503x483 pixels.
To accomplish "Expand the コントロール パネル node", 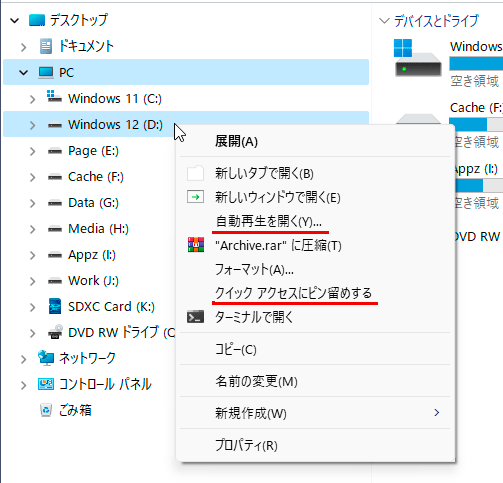I will click(x=23, y=385).
